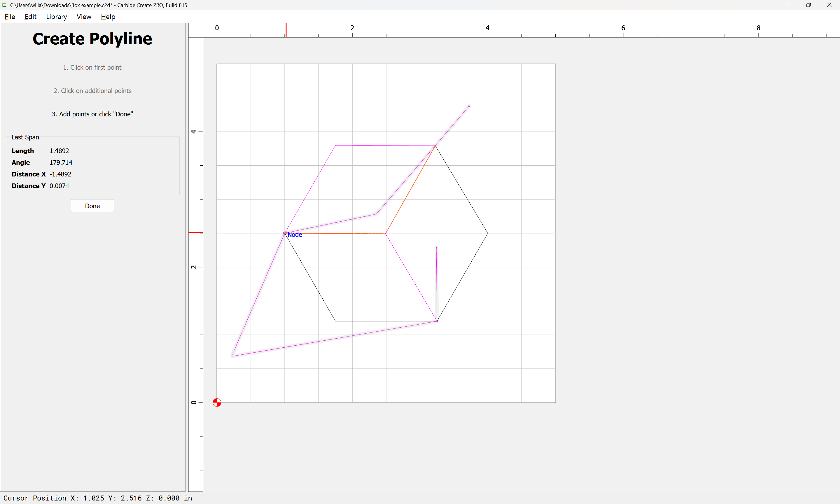Open the Help menu

[108, 17]
